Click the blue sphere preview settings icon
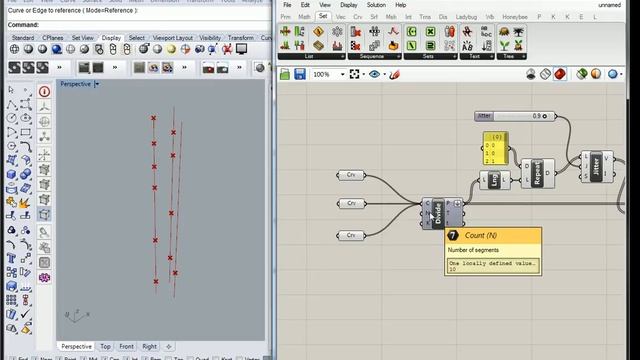640x360 pixels. coord(612,74)
